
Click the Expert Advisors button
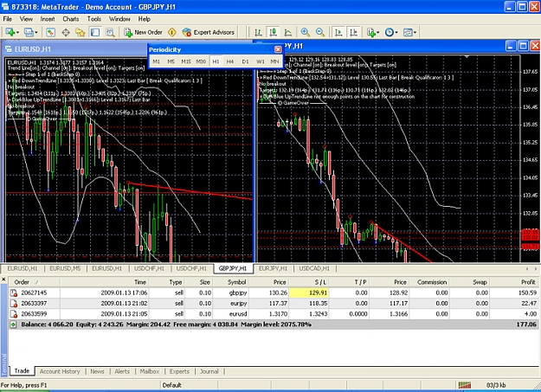tap(208, 32)
